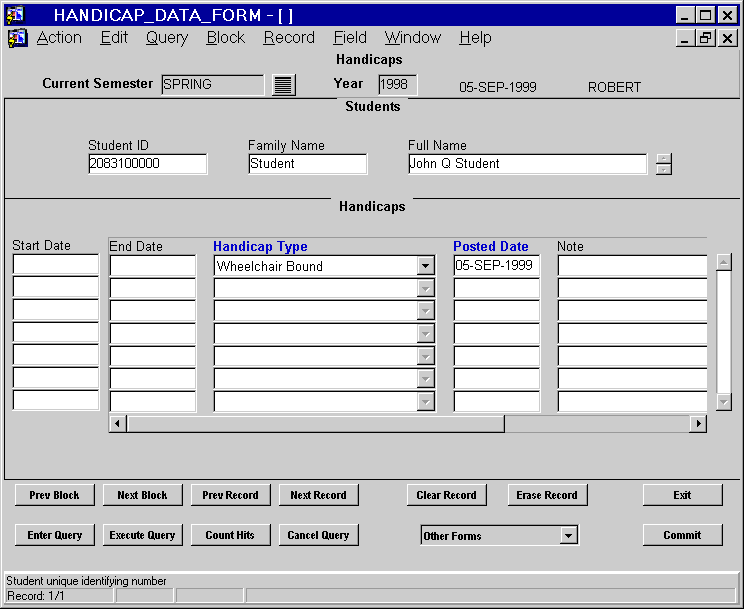
Task: Click the Count Hits button
Action: click(x=231, y=535)
